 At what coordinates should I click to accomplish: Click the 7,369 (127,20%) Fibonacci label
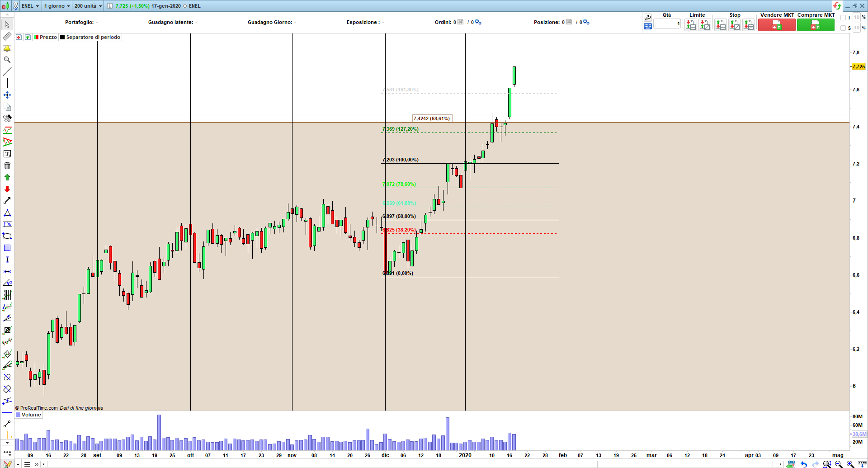(x=401, y=129)
